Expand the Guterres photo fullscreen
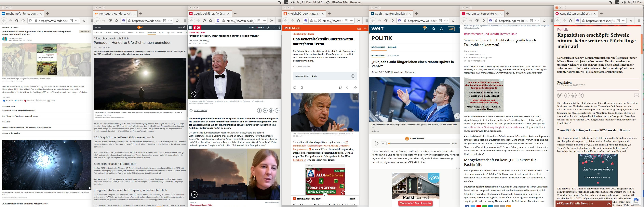This screenshot has height=207, width=644. (355, 97)
